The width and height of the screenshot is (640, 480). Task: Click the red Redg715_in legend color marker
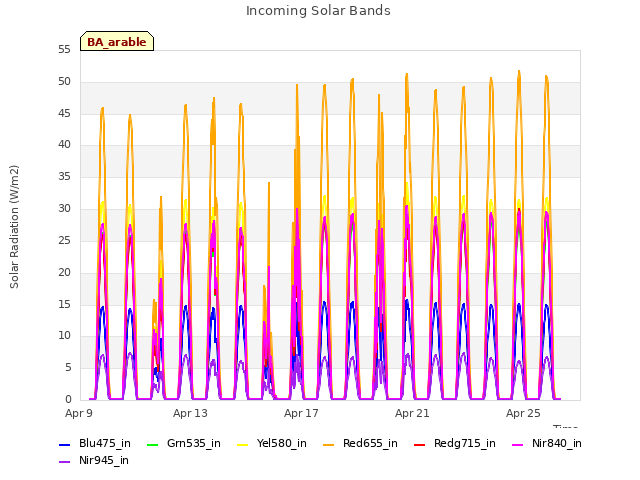419,444
